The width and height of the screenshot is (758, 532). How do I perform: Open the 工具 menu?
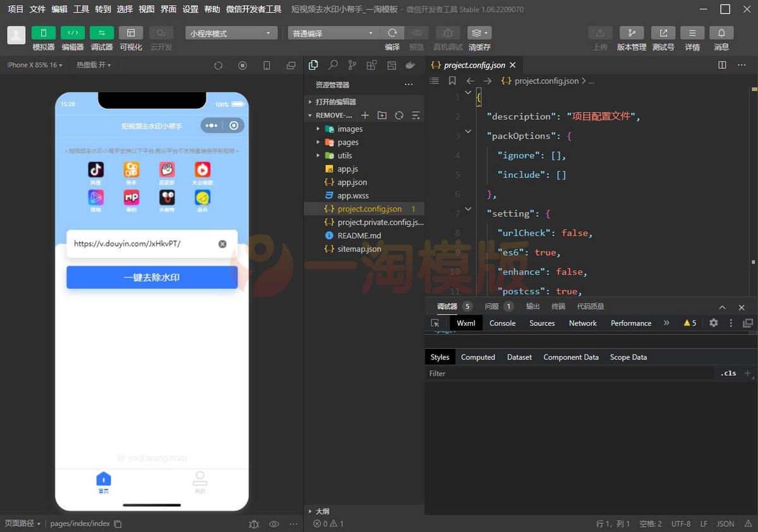pyautogui.click(x=81, y=9)
